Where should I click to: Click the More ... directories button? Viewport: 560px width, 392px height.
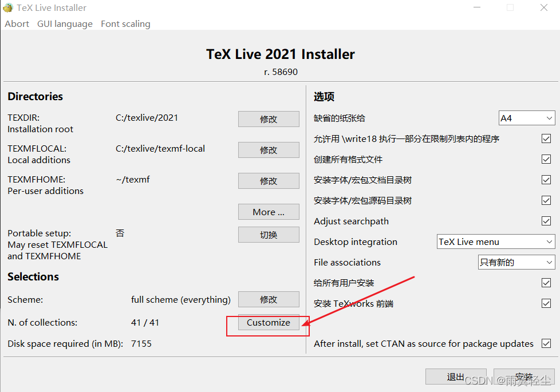269,212
